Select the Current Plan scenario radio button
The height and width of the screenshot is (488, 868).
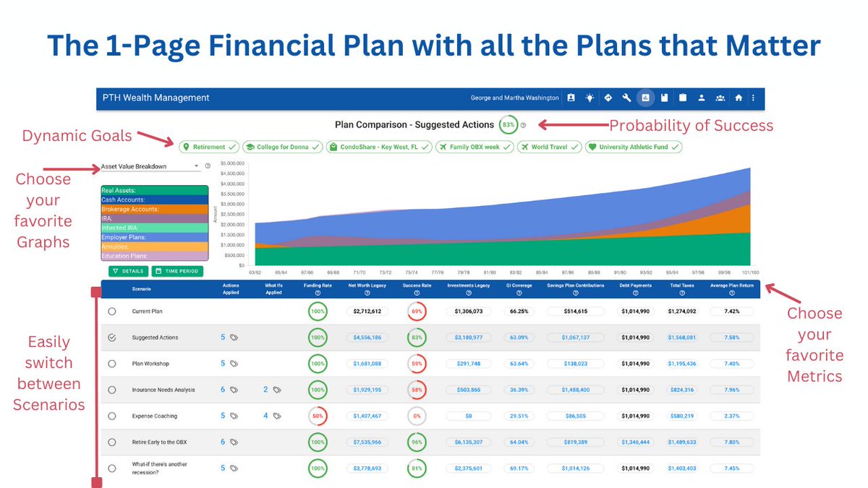(x=111, y=312)
